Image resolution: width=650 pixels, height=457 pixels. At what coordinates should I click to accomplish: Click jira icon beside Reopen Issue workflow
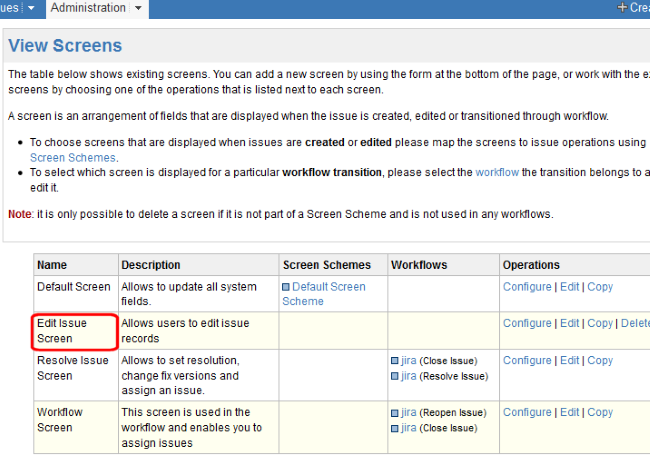395,413
